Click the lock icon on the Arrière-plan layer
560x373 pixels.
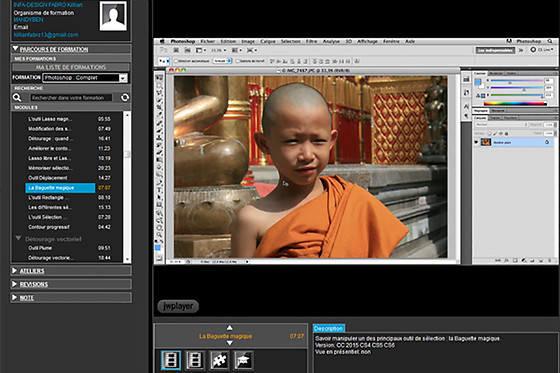pyautogui.click(x=547, y=142)
